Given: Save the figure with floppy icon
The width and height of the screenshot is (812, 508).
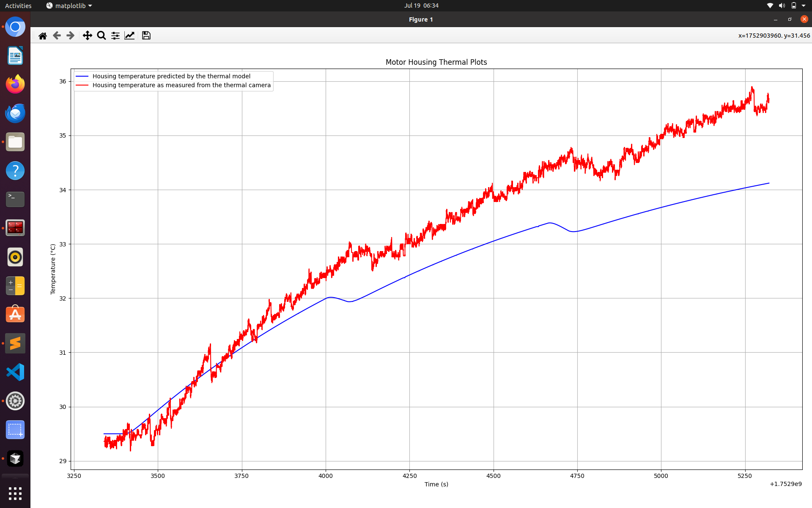Looking at the screenshot, I should [x=146, y=36].
